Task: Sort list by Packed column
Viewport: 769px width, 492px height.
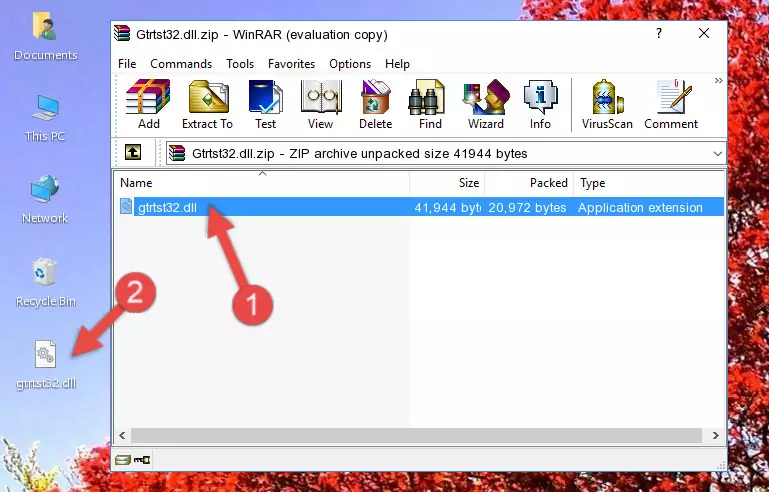Action: click(529, 183)
